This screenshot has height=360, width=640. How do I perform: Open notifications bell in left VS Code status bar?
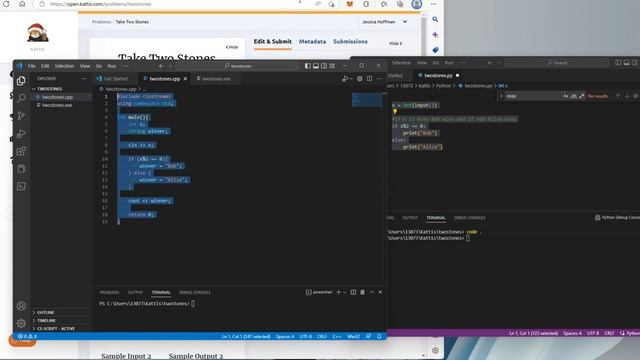pos(379,336)
